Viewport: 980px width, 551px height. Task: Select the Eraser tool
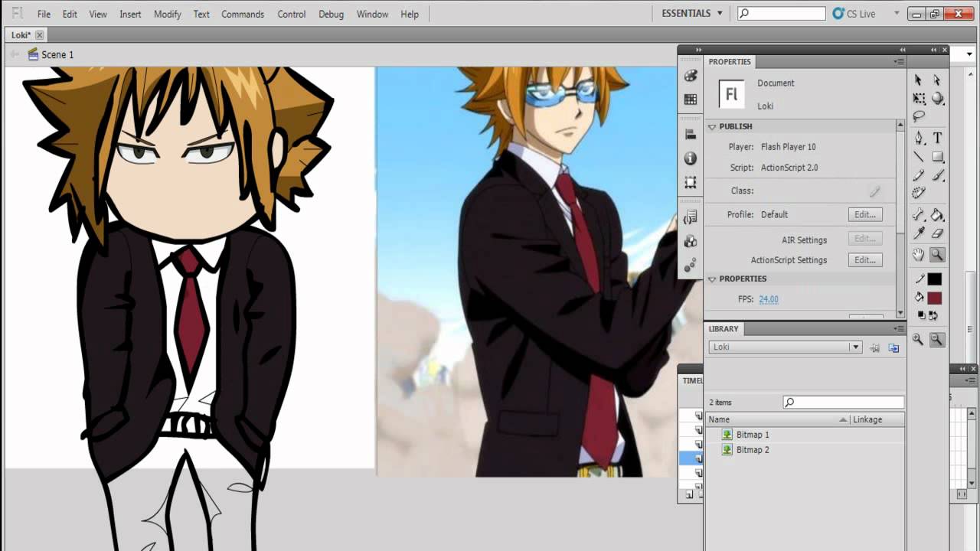937,233
